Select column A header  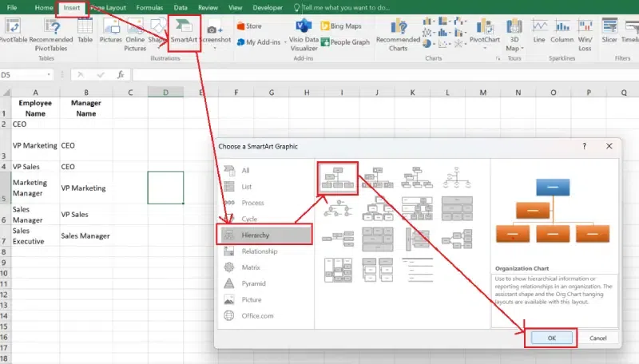pyautogui.click(x=35, y=93)
